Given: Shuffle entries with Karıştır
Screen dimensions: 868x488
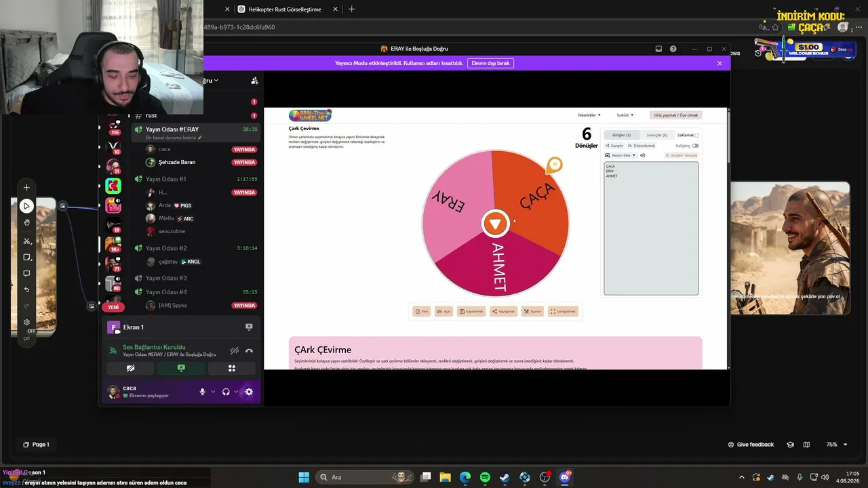Looking at the screenshot, I should [x=614, y=146].
